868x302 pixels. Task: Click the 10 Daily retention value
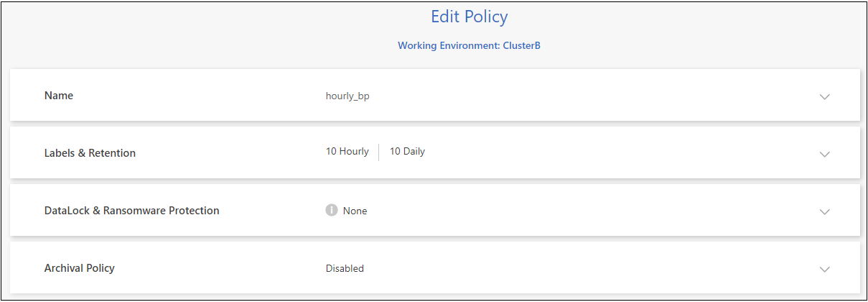click(x=407, y=152)
